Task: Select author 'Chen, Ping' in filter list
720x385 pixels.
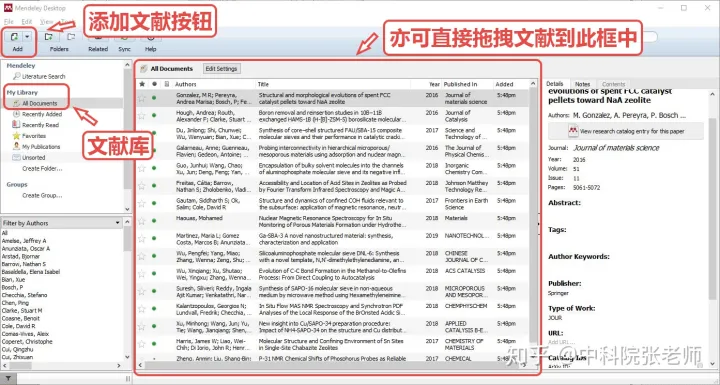Action: tap(15, 303)
